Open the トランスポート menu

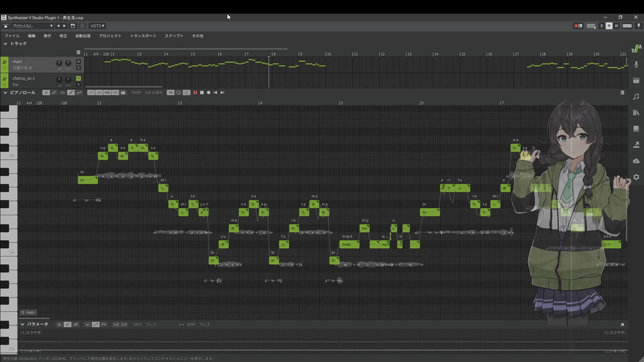pyautogui.click(x=143, y=36)
